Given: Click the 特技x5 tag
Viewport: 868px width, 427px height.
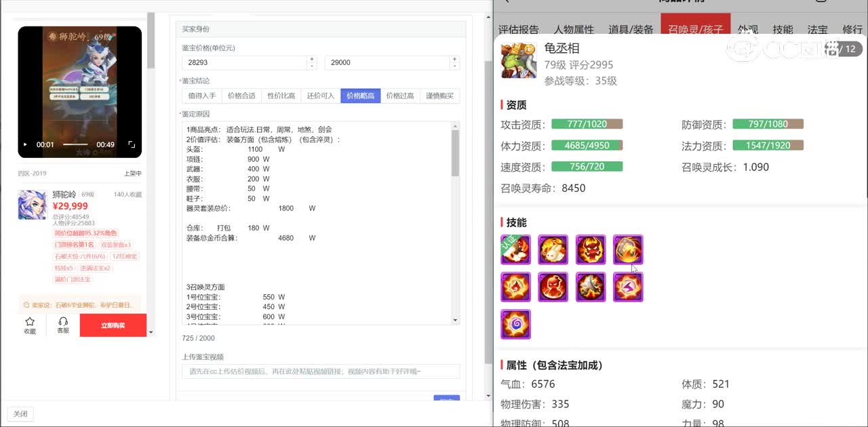Looking at the screenshot, I should point(64,268).
